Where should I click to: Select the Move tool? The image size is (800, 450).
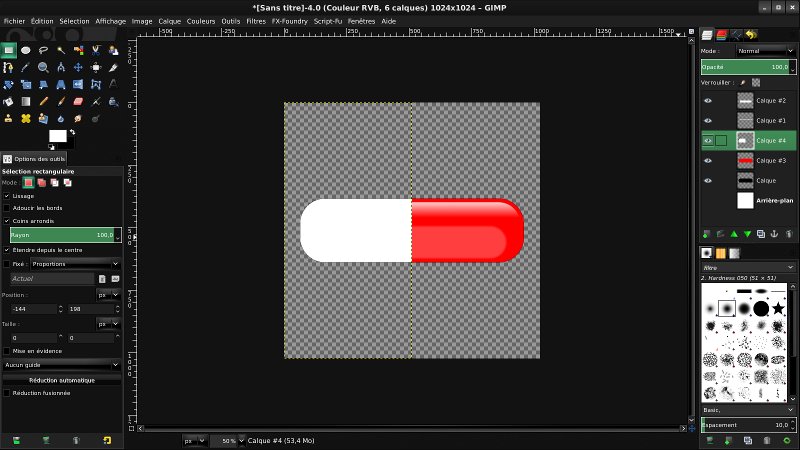(78, 67)
